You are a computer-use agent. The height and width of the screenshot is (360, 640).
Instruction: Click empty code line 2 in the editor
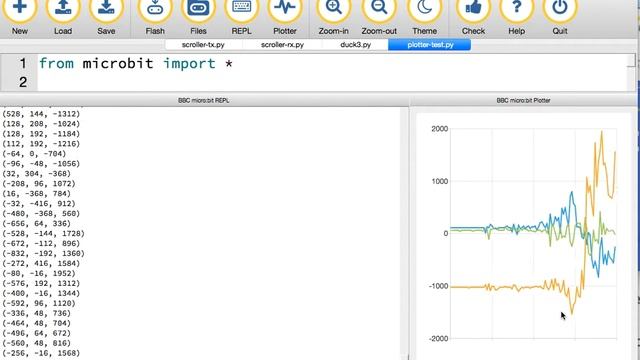[333, 82]
